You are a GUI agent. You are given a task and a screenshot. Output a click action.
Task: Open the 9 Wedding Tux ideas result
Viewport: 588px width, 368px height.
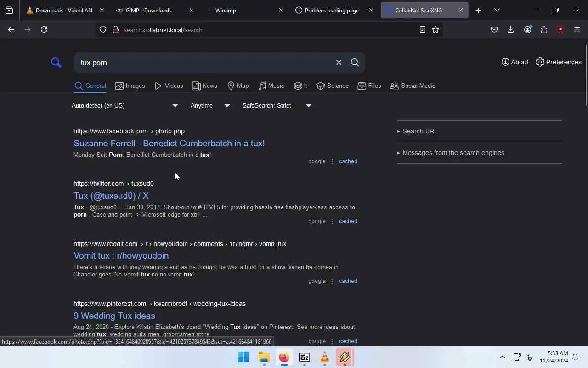pos(114,316)
